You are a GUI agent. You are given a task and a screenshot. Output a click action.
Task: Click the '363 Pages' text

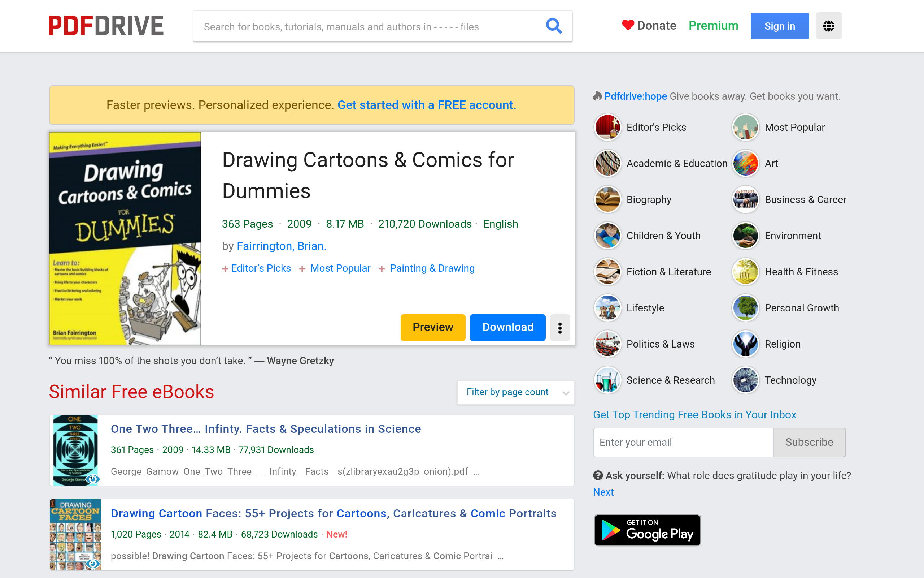(x=247, y=224)
